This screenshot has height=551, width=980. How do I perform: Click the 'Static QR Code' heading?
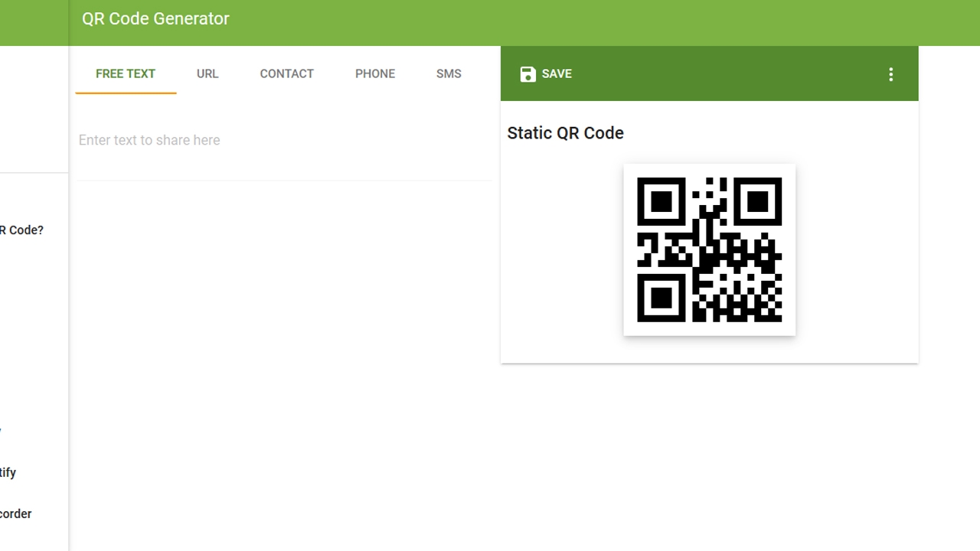(565, 133)
